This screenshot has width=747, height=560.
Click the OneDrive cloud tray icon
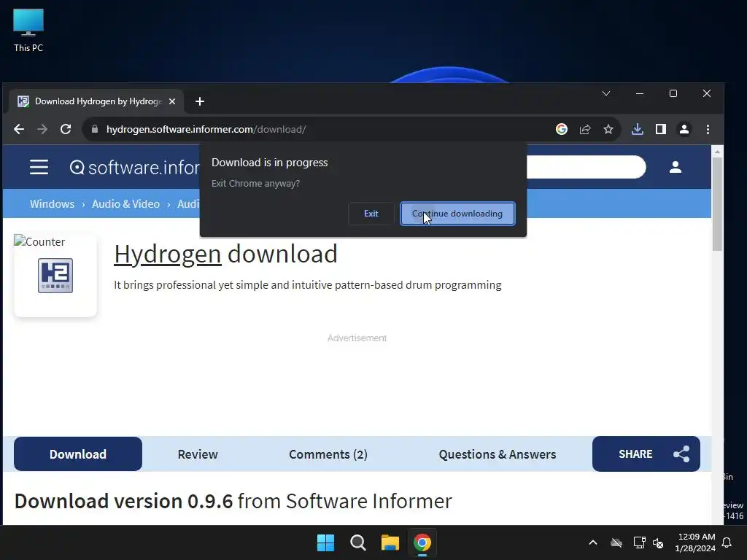pos(616,542)
